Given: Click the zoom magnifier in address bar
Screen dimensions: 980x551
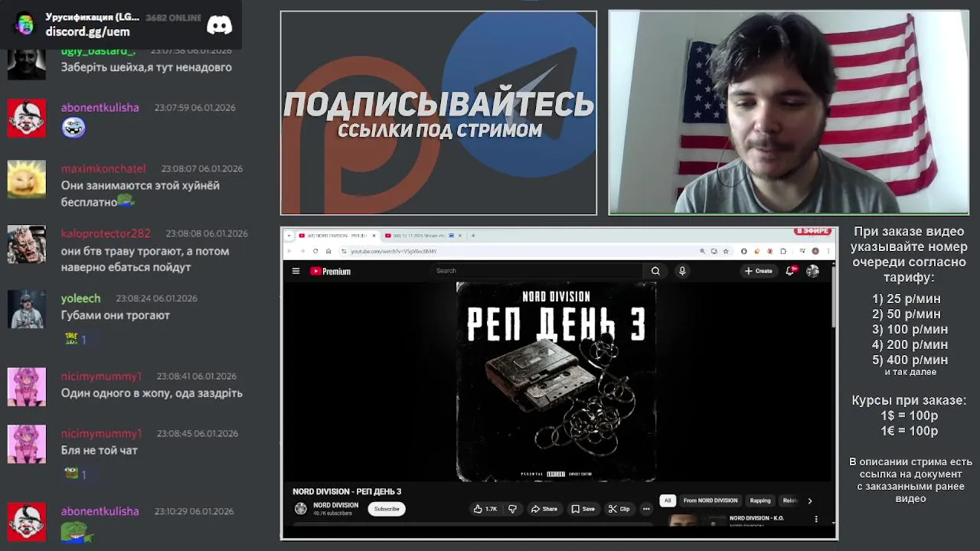Looking at the screenshot, I should tap(702, 251).
